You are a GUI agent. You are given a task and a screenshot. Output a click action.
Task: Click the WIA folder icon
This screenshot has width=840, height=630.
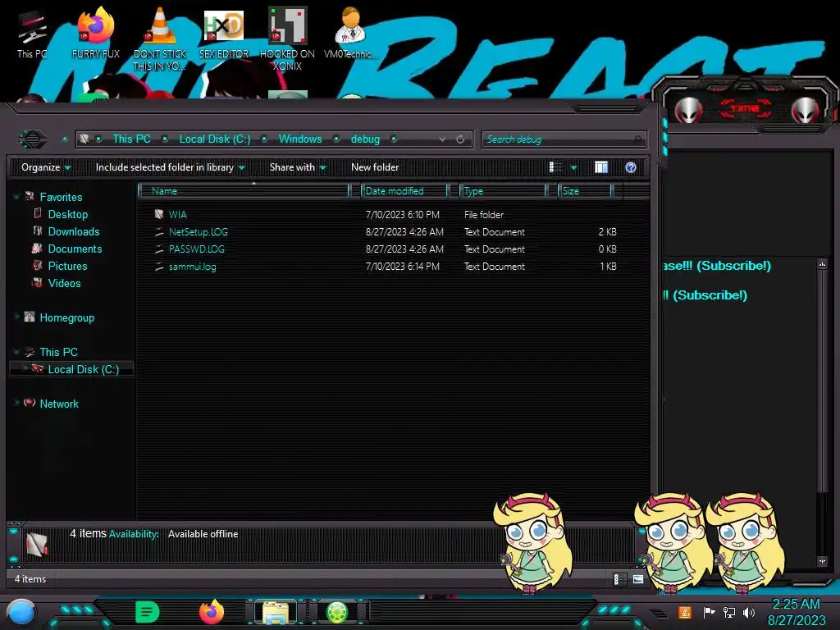point(158,214)
